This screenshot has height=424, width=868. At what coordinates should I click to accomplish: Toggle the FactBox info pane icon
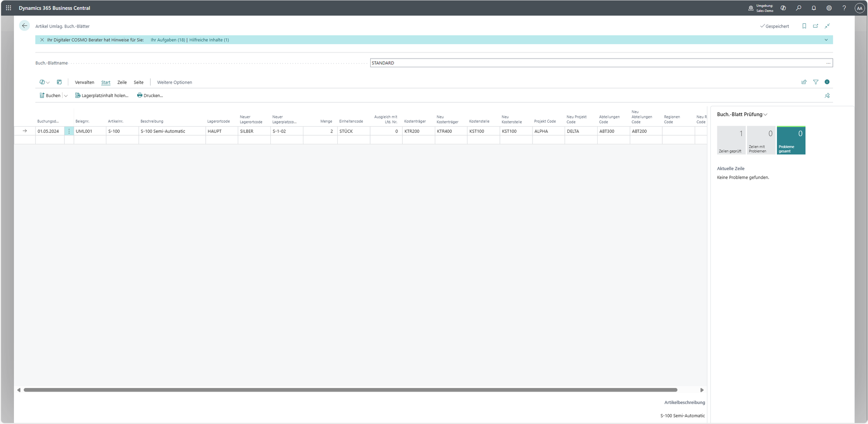click(x=827, y=82)
